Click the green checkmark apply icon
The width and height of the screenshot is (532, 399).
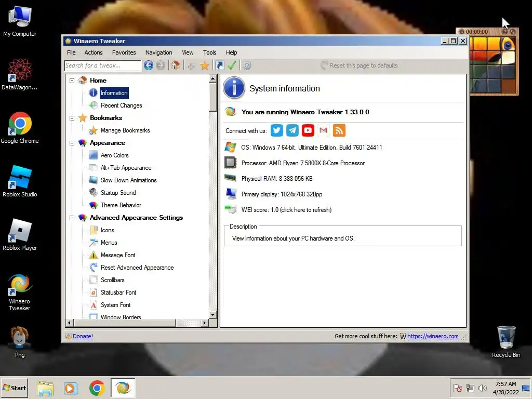tap(232, 65)
